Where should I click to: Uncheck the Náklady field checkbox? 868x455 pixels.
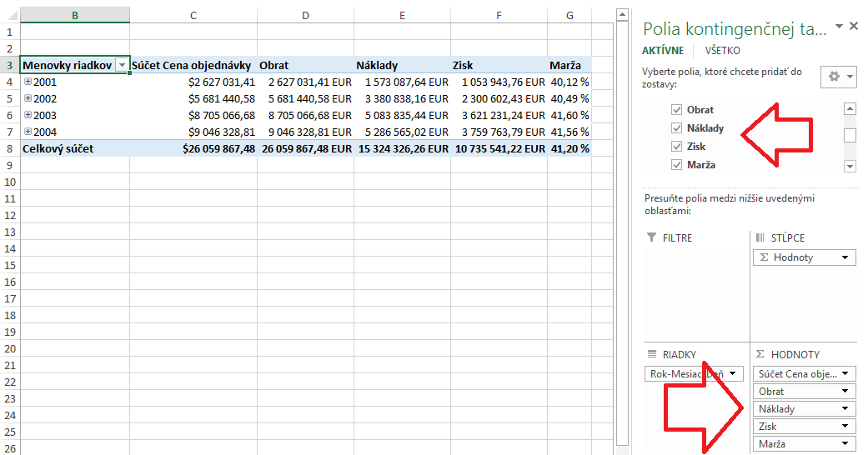tap(676, 127)
